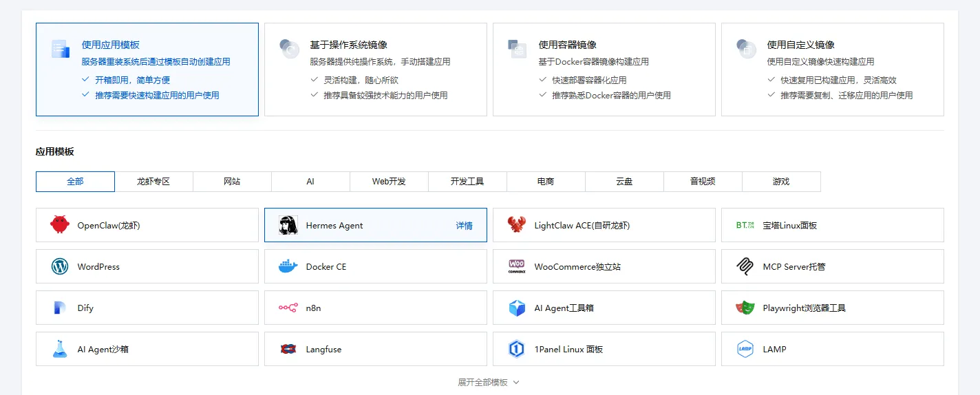This screenshot has width=980, height=395.
Task: Click the WordPress logo icon
Action: coord(60,266)
